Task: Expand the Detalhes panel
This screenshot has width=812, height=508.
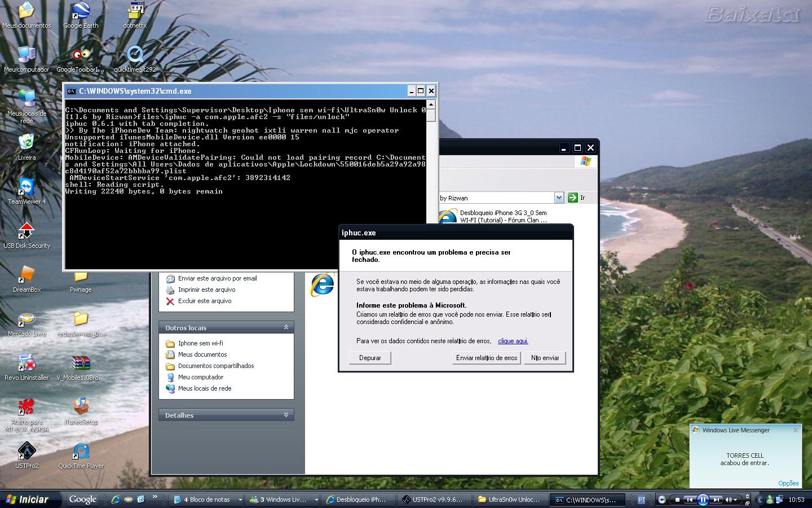Action: pyautogui.click(x=286, y=415)
